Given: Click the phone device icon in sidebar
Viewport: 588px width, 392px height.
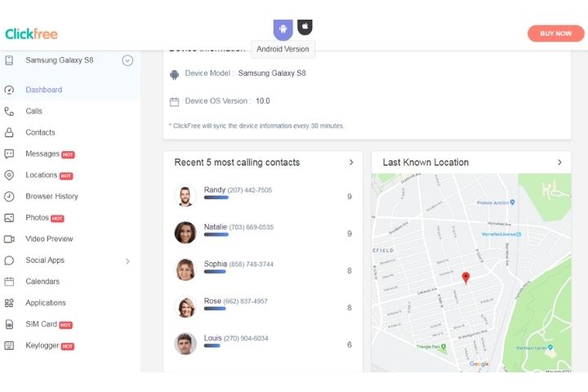Looking at the screenshot, I should point(9,60).
